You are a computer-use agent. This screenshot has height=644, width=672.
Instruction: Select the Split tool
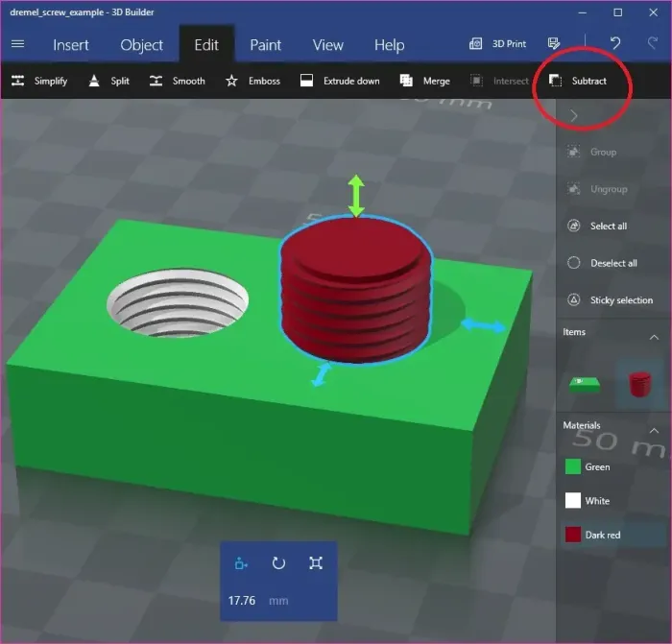[108, 81]
